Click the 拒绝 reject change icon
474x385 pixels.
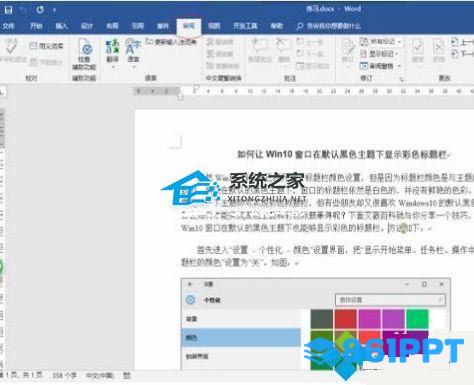(x=439, y=50)
